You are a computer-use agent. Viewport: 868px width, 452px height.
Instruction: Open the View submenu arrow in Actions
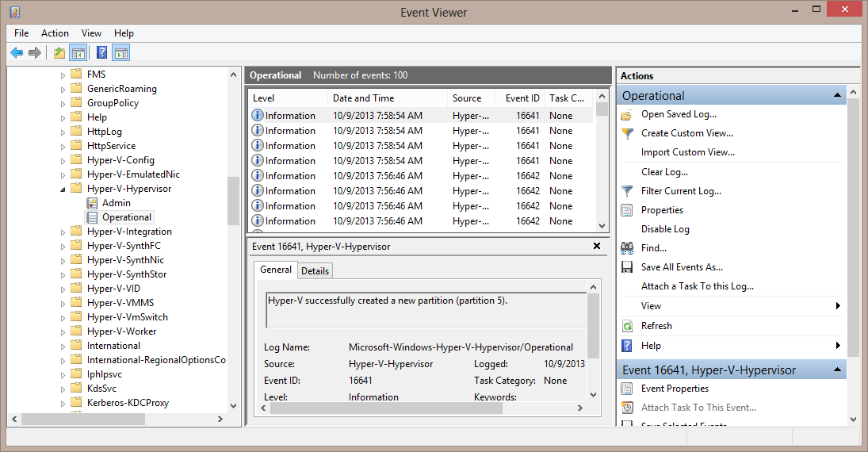[x=838, y=306]
